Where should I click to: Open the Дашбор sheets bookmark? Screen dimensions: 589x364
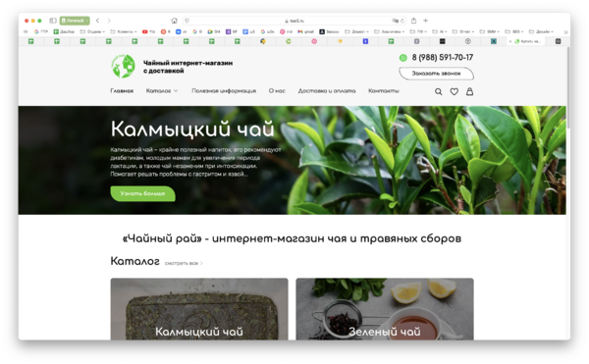click(x=64, y=32)
